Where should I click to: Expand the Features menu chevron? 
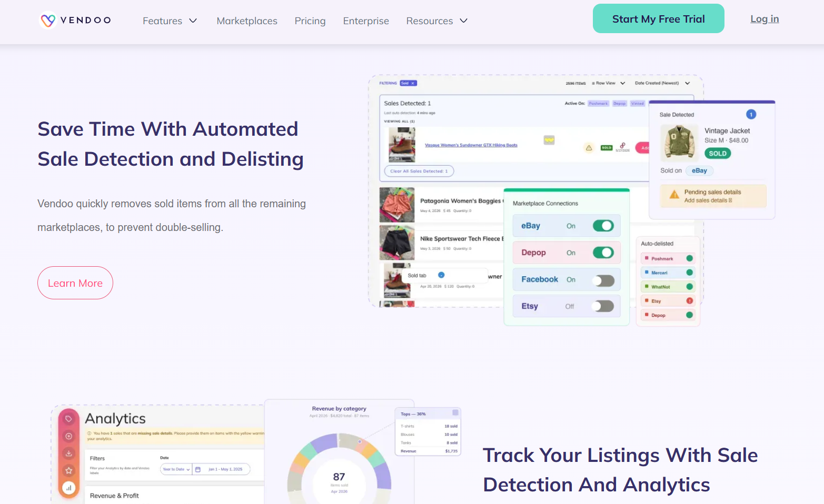[x=193, y=21]
